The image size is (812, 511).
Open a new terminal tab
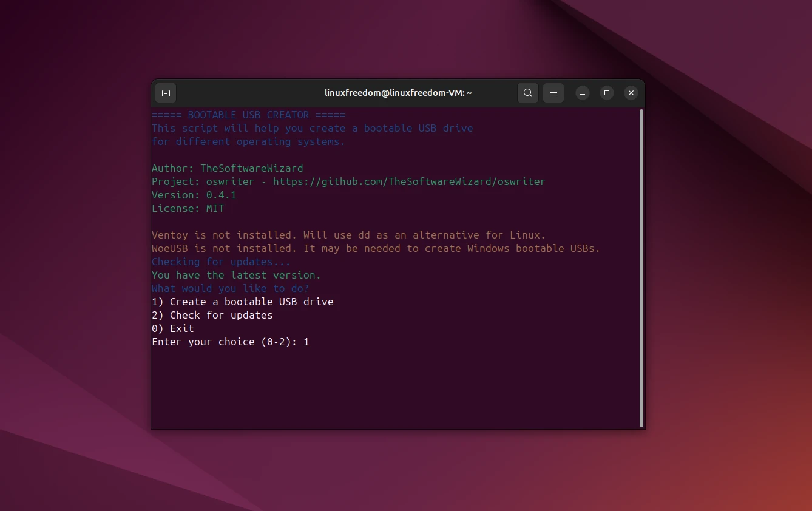[166, 93]
